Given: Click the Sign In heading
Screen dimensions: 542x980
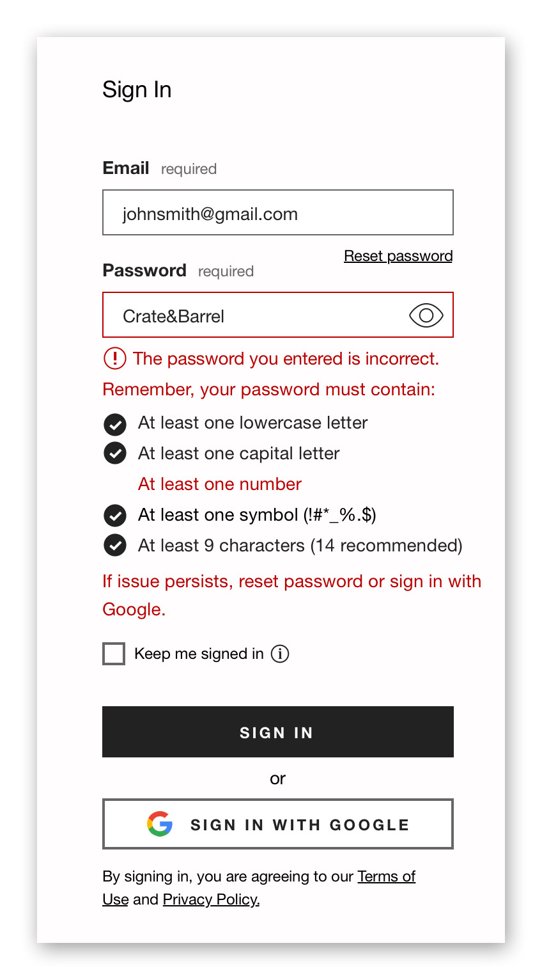Looking at the screenshot, I should coord(137,90).
